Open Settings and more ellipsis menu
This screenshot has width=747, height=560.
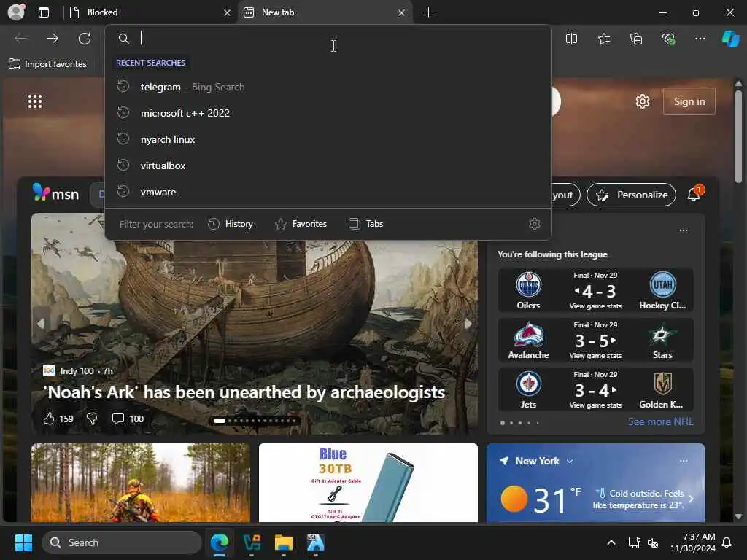coord(700,39)
